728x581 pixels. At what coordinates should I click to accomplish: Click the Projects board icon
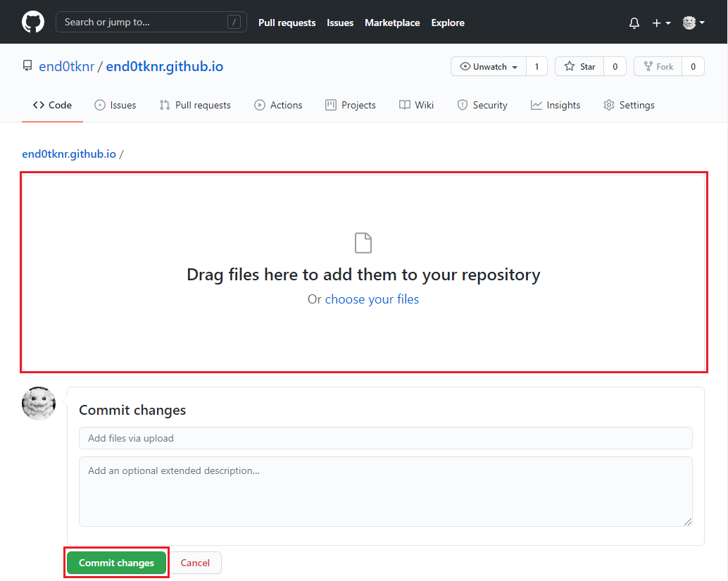(331, 106)
